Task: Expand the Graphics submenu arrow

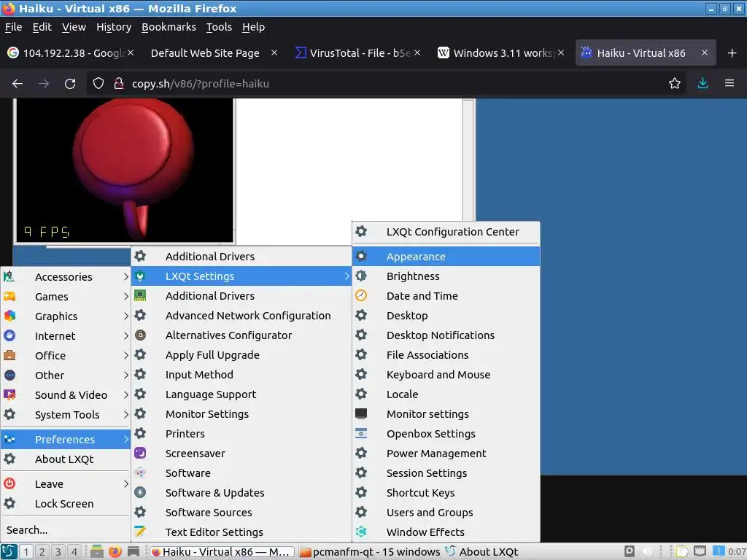Action: coord(125,316)
